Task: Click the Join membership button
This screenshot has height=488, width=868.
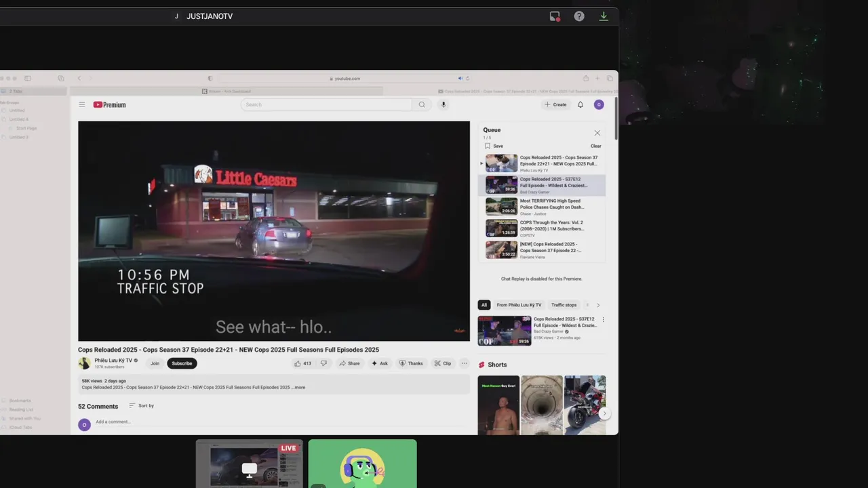Action: coord(155,363)
